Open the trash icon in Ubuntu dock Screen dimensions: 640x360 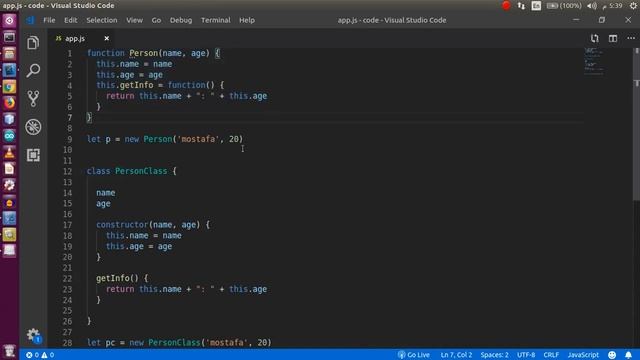tap(9, 351)
